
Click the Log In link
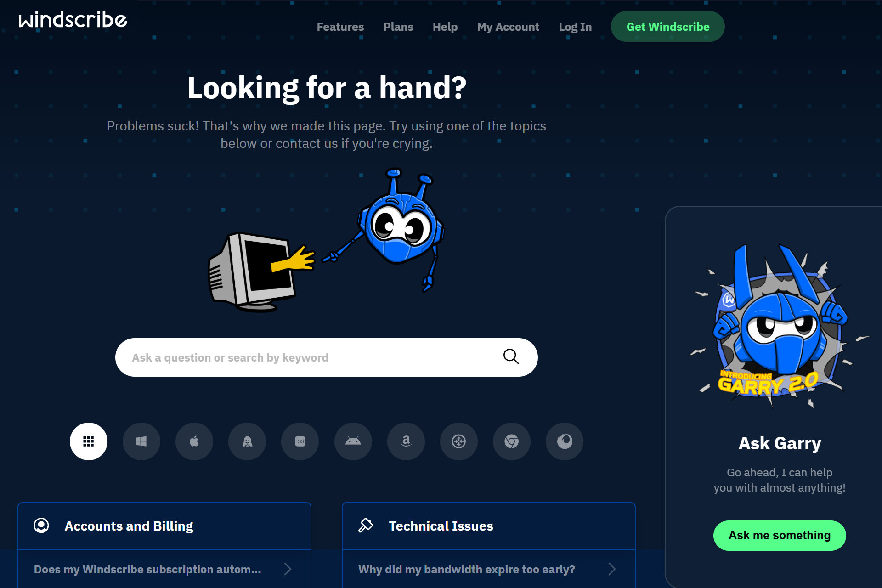[575, 26]
